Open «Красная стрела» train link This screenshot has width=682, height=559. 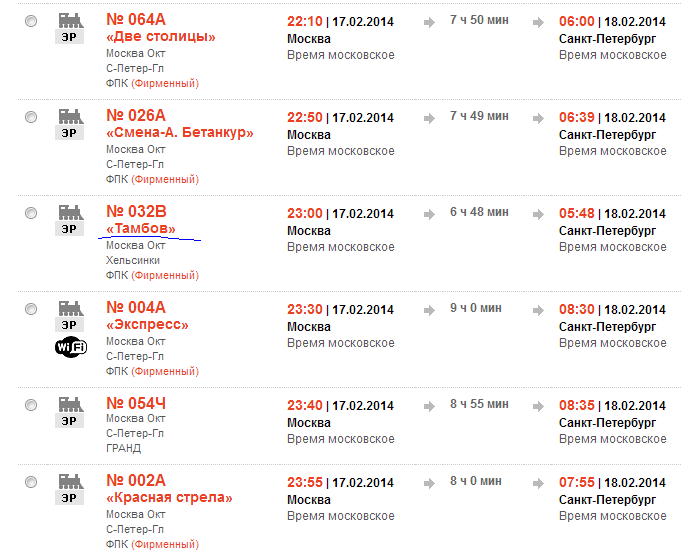tap(169, 497)
